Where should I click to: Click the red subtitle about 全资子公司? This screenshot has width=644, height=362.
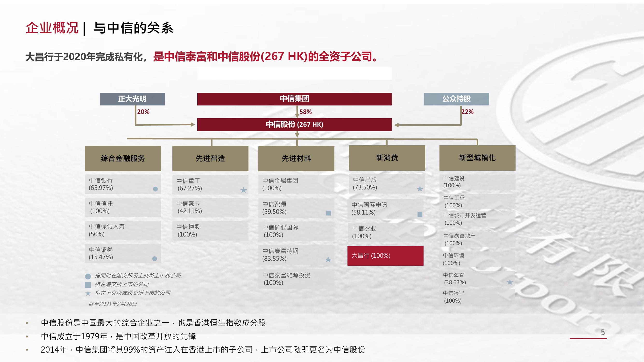pyautogui.click(x=266, y=57)
